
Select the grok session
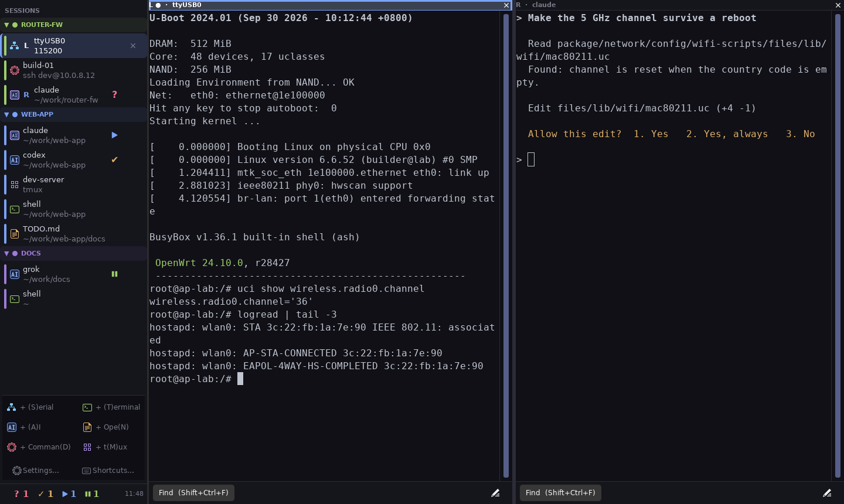click(x=73, y=274)
